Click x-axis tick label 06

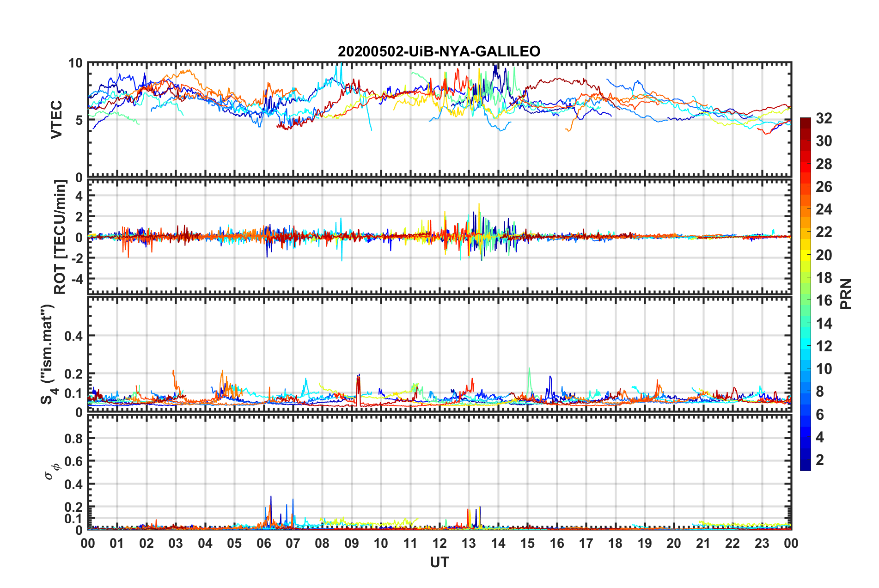(263, 543)
